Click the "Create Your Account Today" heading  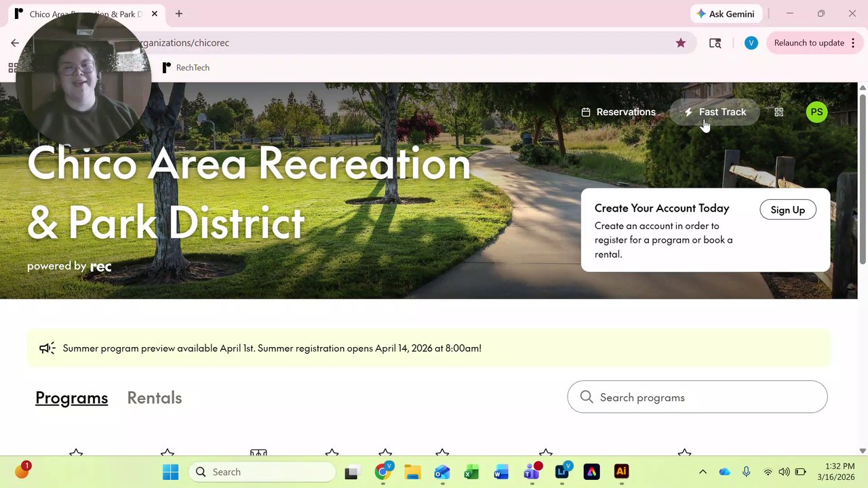tap(662, 208)
